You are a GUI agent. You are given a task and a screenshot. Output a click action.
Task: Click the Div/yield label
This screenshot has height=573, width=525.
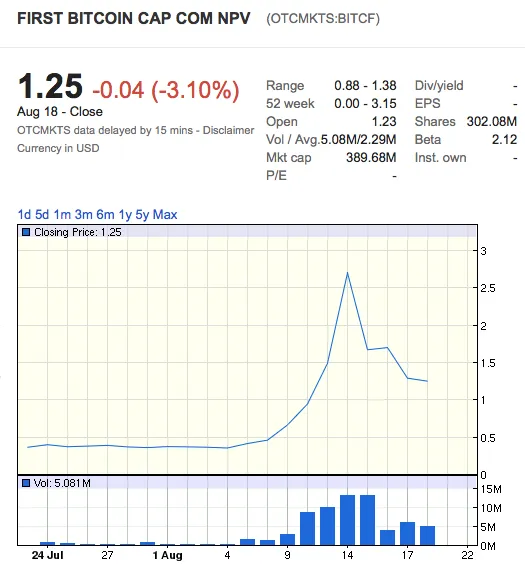[x=439, y=86]
